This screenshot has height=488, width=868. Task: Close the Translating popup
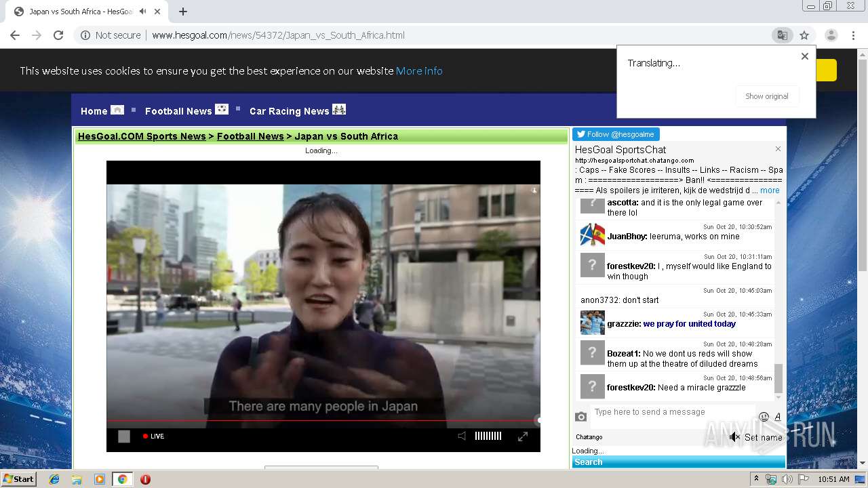point(805,56)
